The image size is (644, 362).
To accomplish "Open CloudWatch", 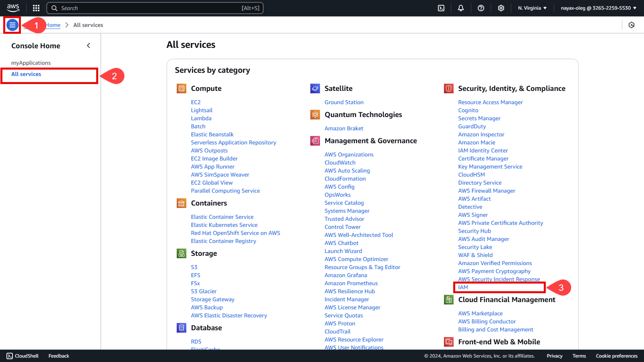I will (x=340, y=162).
